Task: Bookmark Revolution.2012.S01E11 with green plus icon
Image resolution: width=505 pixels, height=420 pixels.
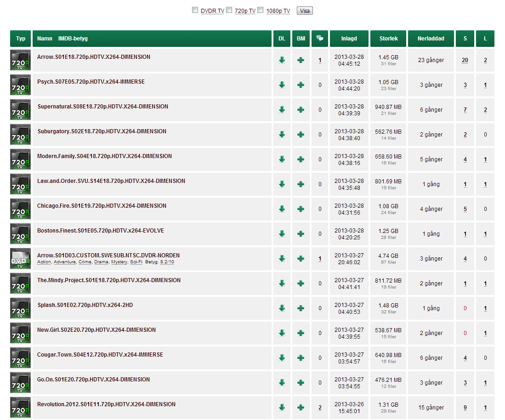Action: click(x=301, y=408)
